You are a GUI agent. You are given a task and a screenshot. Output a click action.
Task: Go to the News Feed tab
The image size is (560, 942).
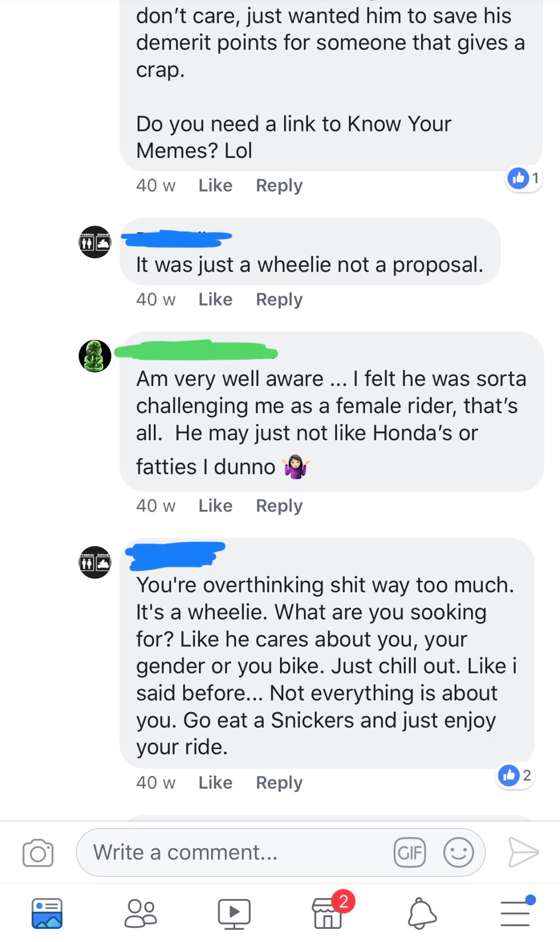click(47, 913)
